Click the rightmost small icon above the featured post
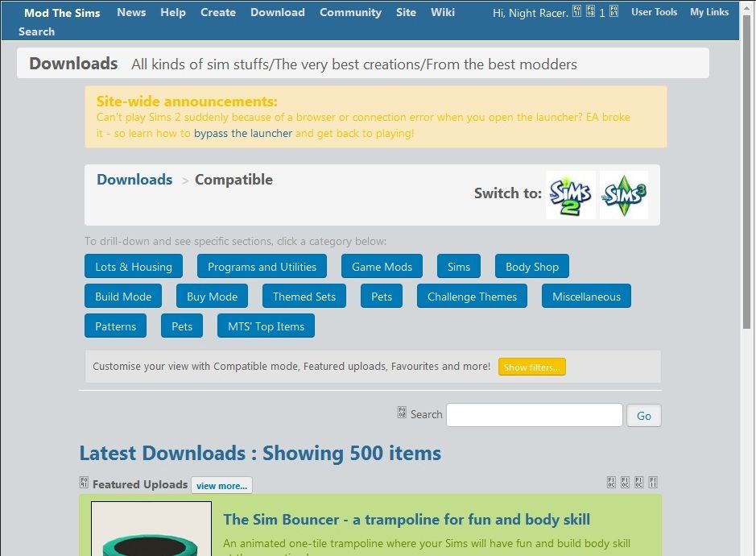The image size is (756, 556). (x=652, y=482)
